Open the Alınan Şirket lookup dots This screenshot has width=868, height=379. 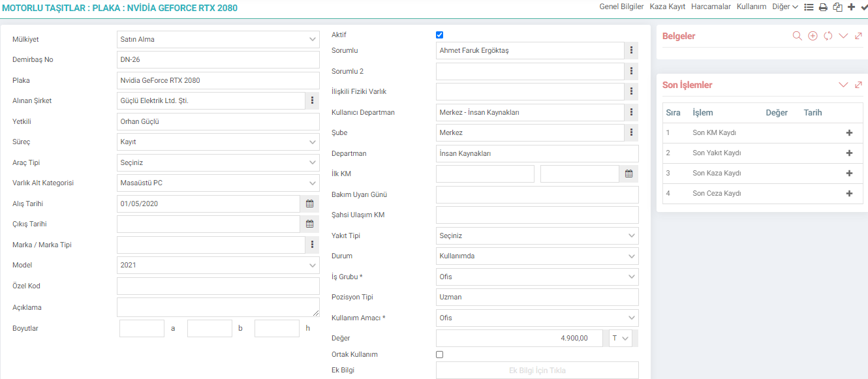coord(312,100)
